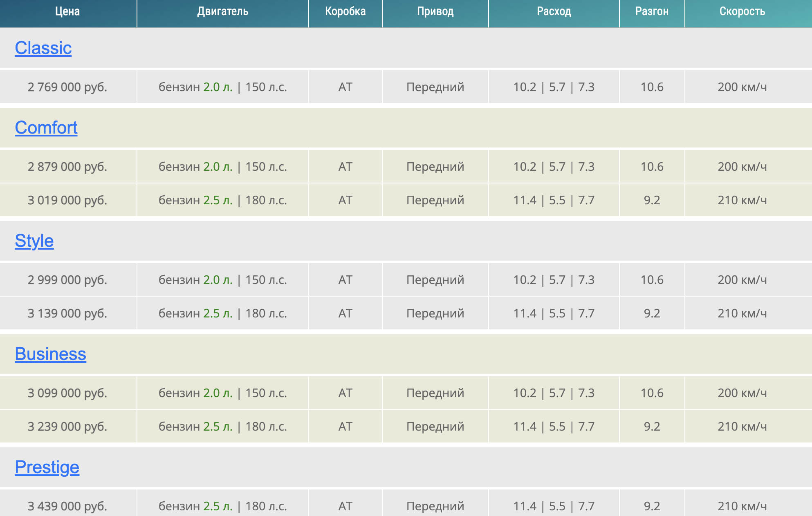
Task: Open the Comfort trim link
Action: (x=46, y=128)
